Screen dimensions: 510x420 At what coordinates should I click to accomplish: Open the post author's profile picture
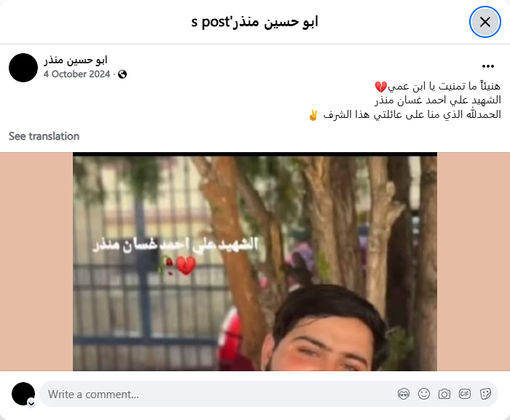click(23, 68)
